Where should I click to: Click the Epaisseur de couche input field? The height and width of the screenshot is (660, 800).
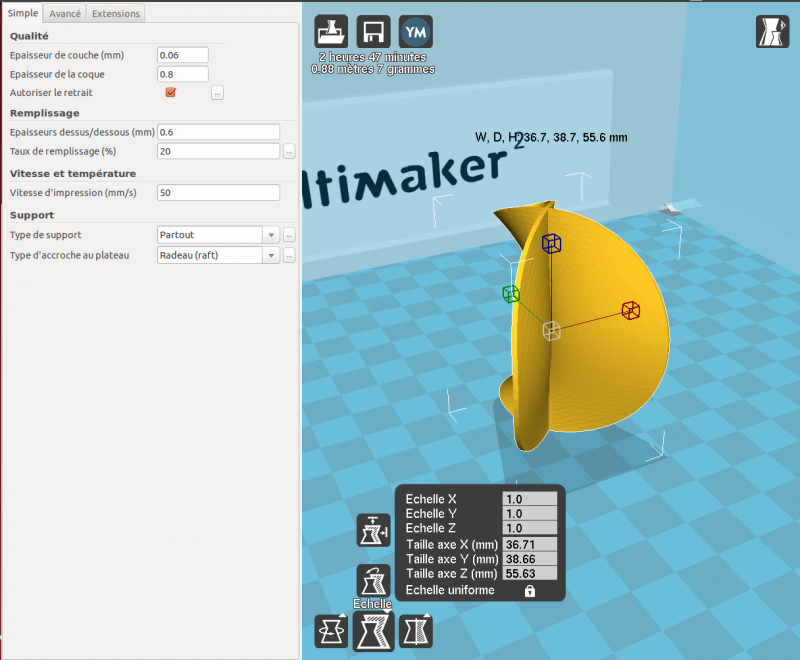[x=183, y=55]
